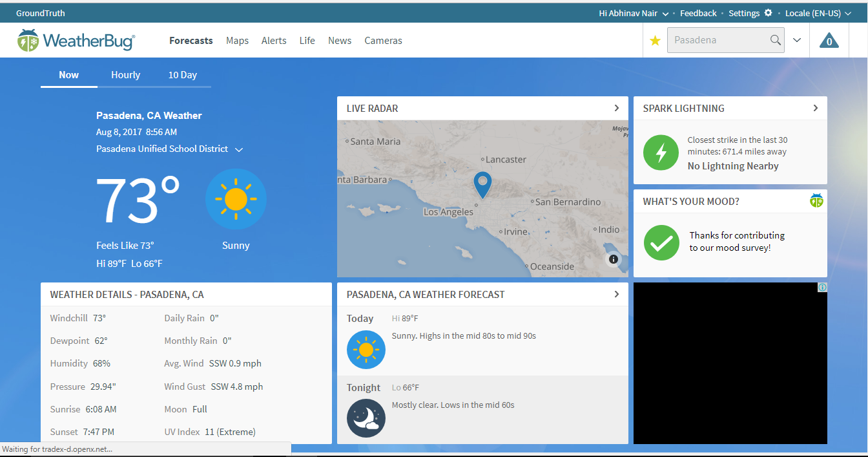Viewport: 868px width, 457px height.
Task: Click the UV Index 11 (Extreme) entry
Action: click(210, 432)
